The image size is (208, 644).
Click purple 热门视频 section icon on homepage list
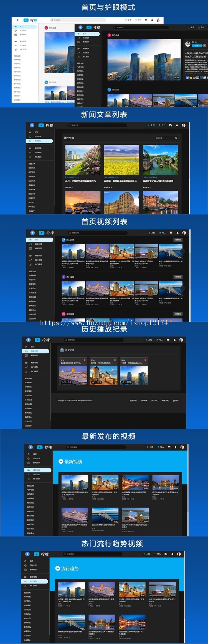click(x=64, y=277)
